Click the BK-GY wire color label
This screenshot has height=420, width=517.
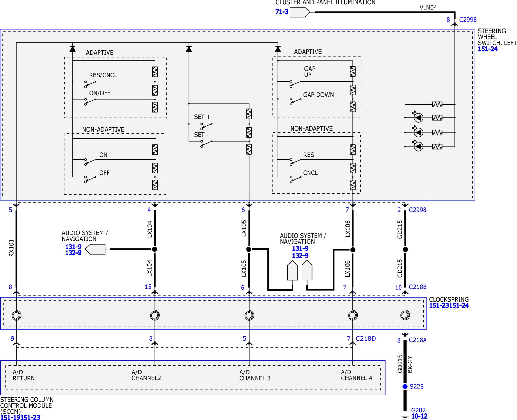tap(410, 364)
